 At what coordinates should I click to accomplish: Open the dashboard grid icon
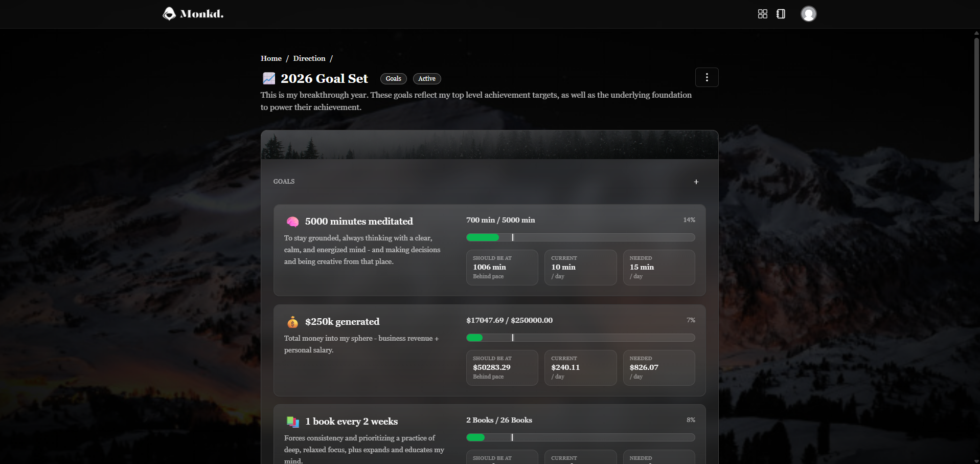[x=762, y=14]
